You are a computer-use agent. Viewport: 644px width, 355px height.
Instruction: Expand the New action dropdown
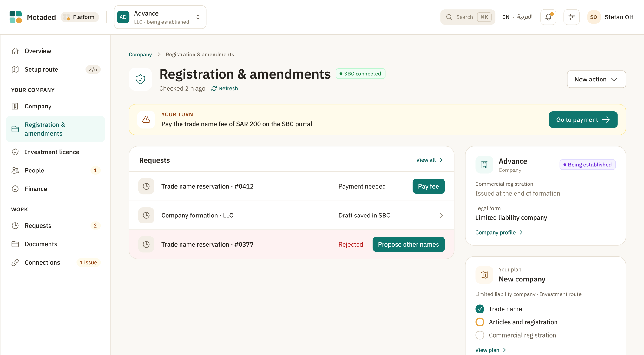596,79
